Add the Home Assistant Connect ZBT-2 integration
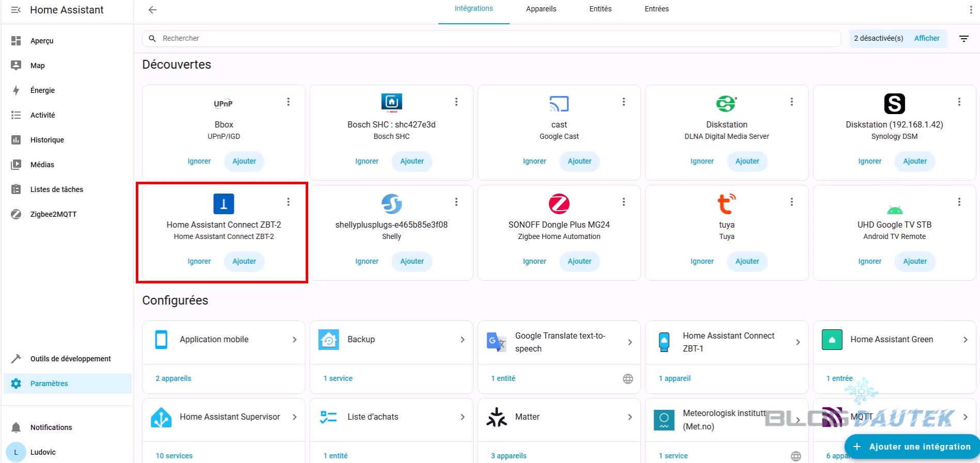 point(244,261)
